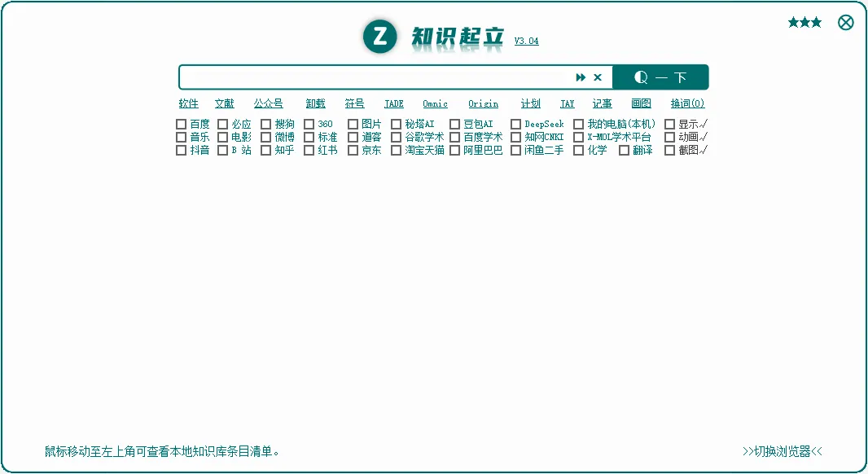Viewport: 868px width, 474px height.
Task: Open the 卸载 link
Action: 316,103
